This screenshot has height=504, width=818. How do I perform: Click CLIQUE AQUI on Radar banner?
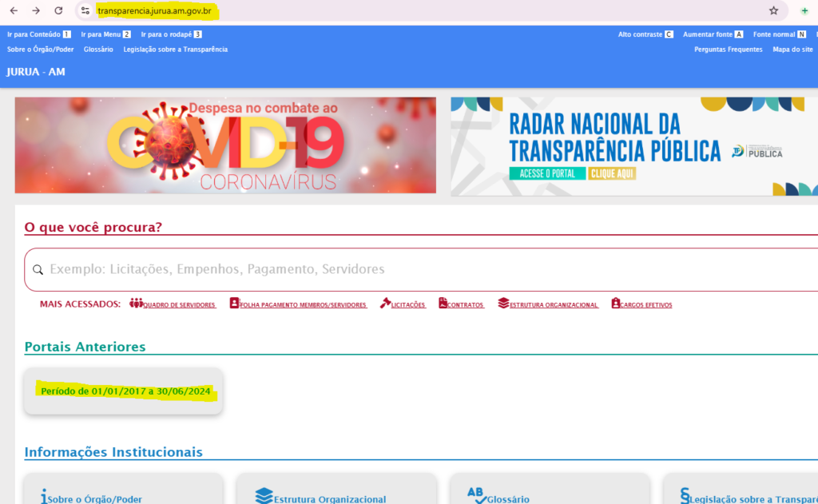(x=612, y=174)
